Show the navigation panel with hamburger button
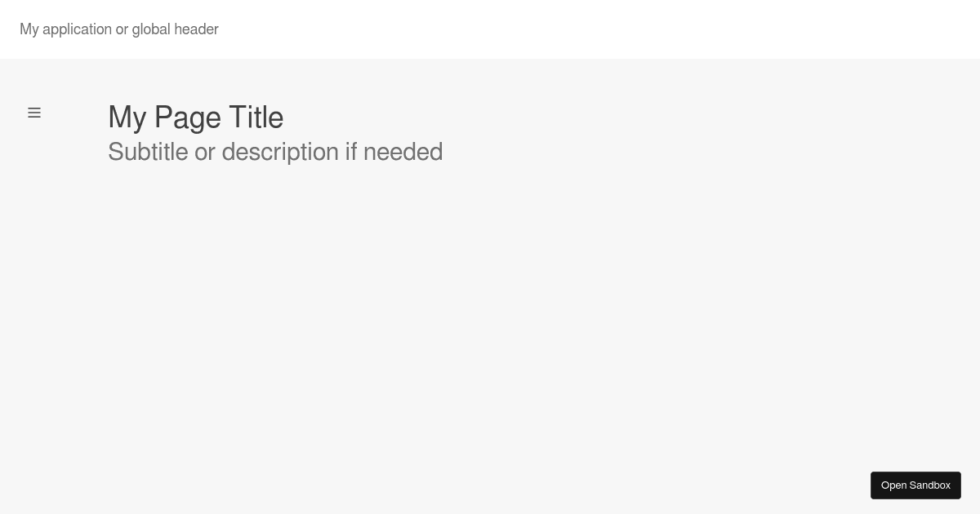The image size is (980, 514). (x=34, y=113)
